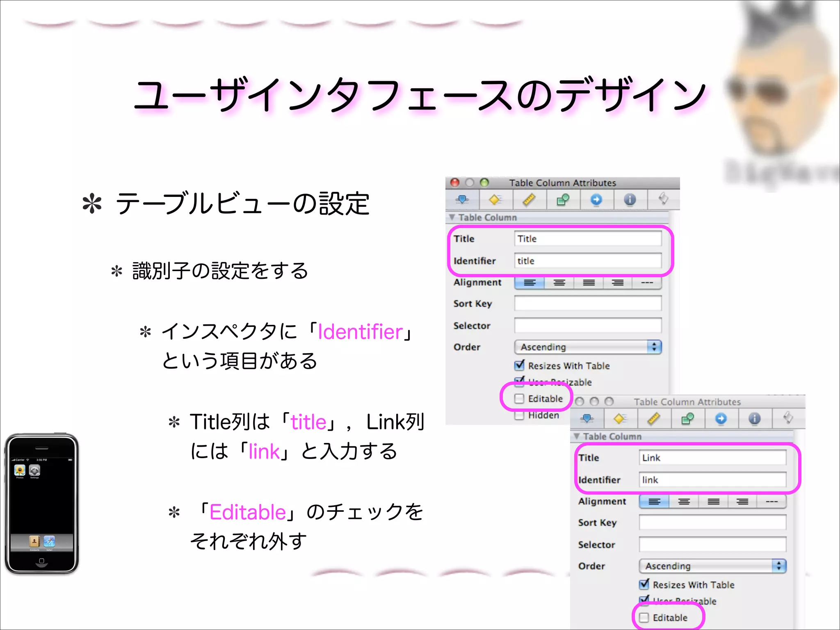
Task: Zoom the upper Table Column Attributes window
Action: [484, 183]
